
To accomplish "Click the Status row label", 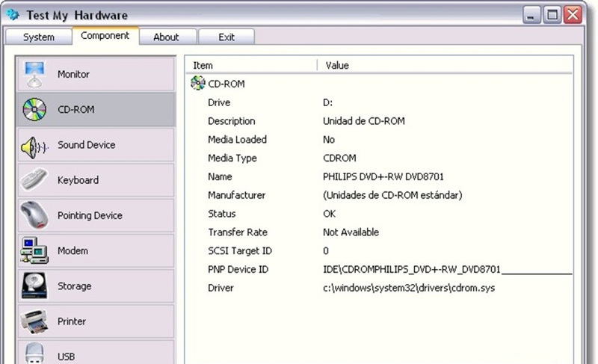I will coord(221,214).
